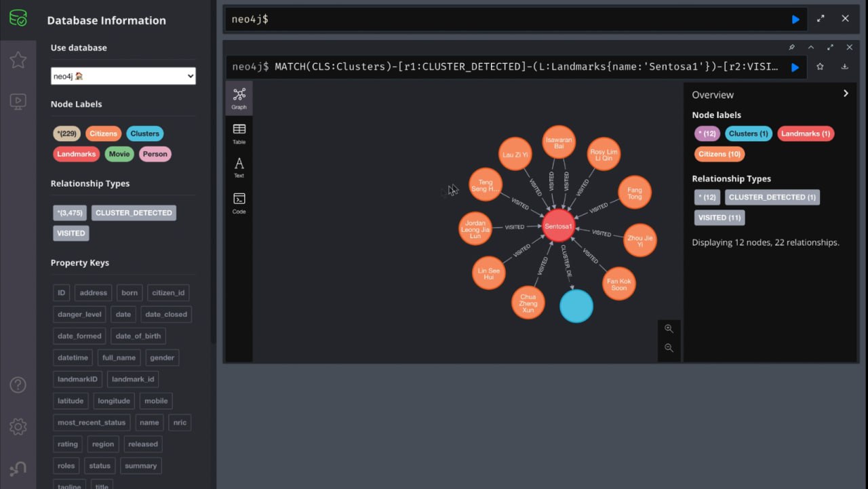Viewport: 868px width, 489px height.
Task: Select the Isawaran Bal node
Action: coord(559,142)
